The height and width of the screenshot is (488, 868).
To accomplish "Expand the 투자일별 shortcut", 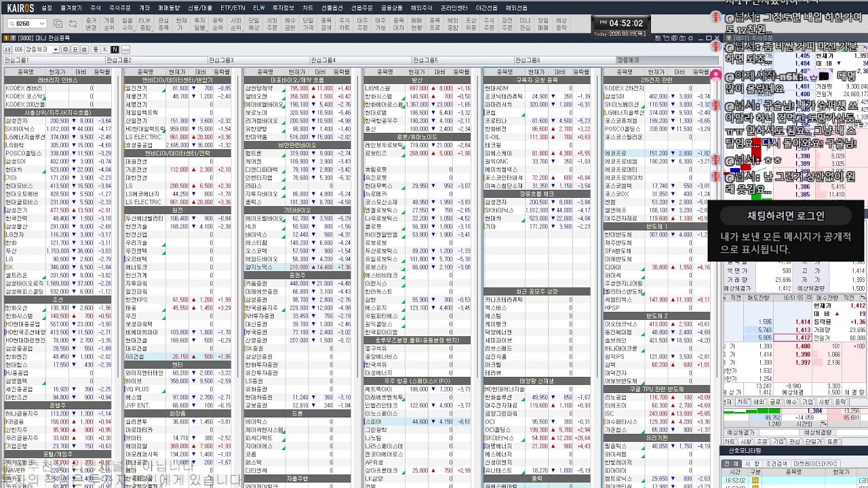I will 199,24.
